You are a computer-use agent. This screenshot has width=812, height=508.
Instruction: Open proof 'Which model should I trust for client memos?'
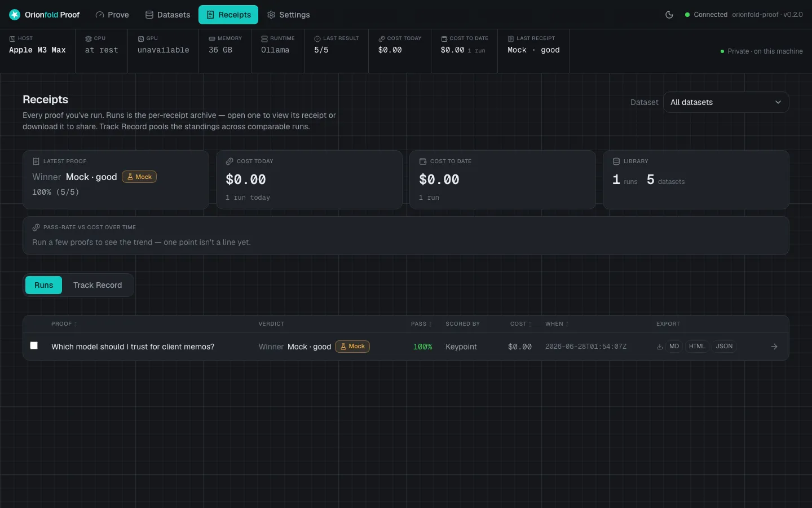click(x=133, y=347)
